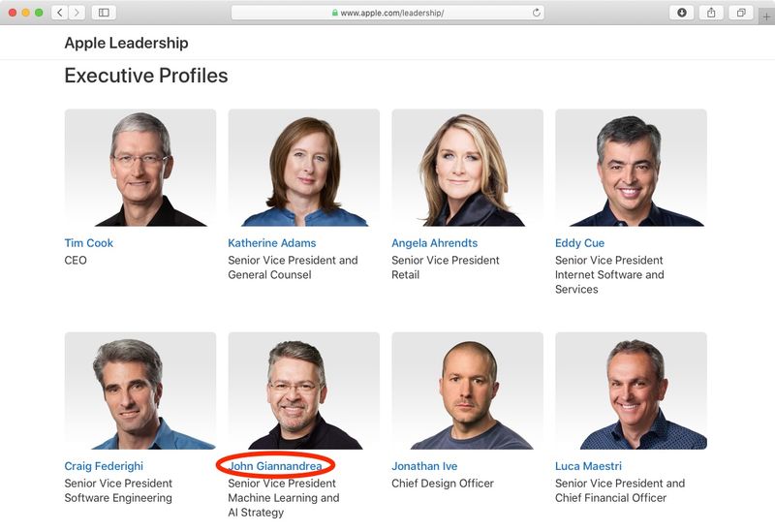Screen dimensions: 775x532
Task: Open Luca Maestri's profile link
Action: tap(588, 466)
